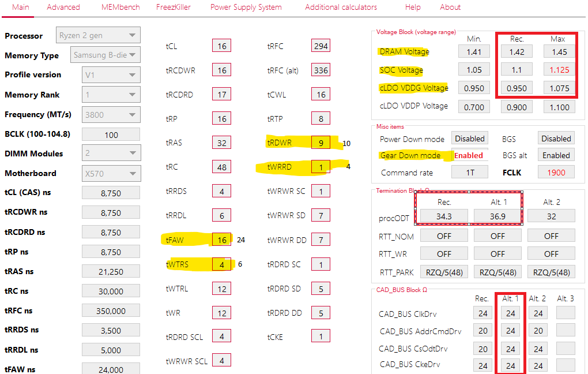Open Power Supply System tab
This screenshot has height=374, width=588.
[x=246, y=7]
